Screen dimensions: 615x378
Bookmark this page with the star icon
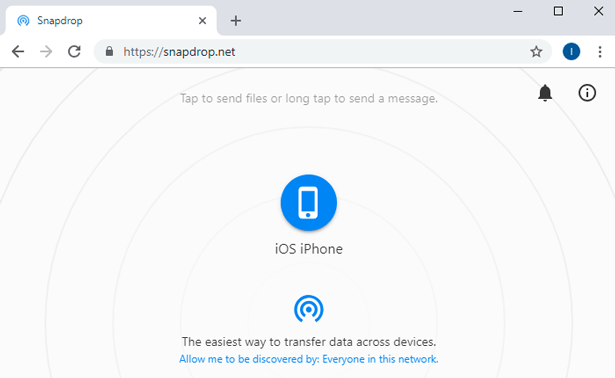(x=536, y=52)
